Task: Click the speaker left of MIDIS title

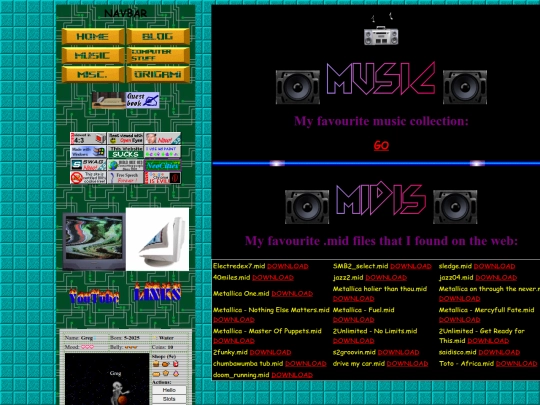Action: coord(307,207)
